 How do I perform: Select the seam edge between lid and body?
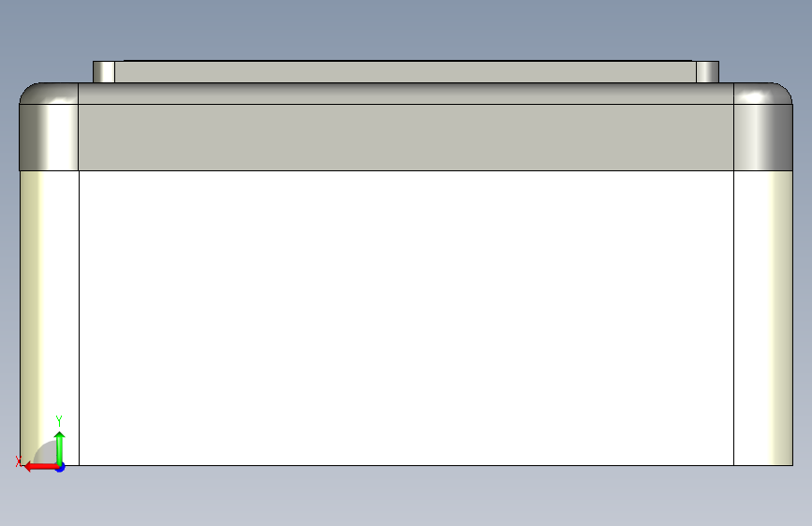[406, 170]
